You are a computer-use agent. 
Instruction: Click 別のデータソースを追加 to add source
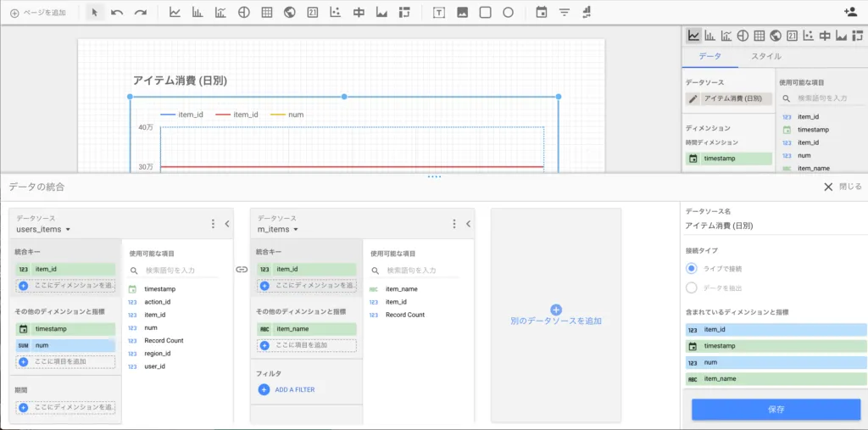[556, 315]
